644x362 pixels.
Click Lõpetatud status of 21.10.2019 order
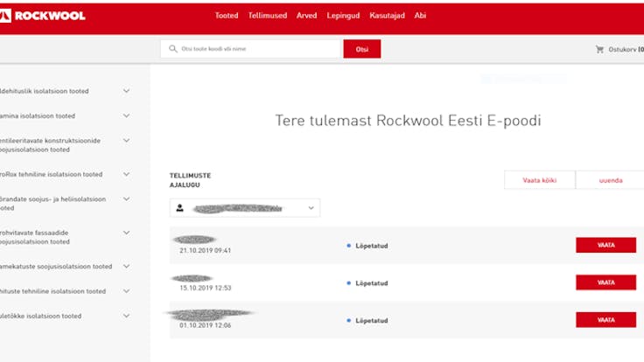tap(371, 246)
